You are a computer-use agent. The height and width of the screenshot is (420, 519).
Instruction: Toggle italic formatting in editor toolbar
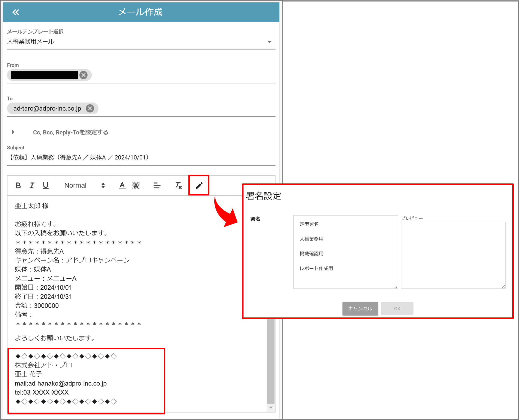(x=32, y=186)
